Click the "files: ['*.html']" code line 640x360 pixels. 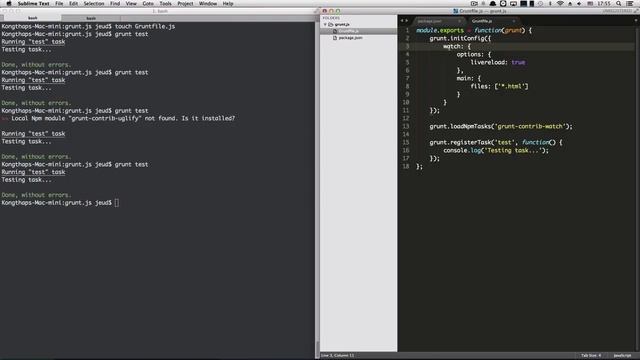point(499,87)
